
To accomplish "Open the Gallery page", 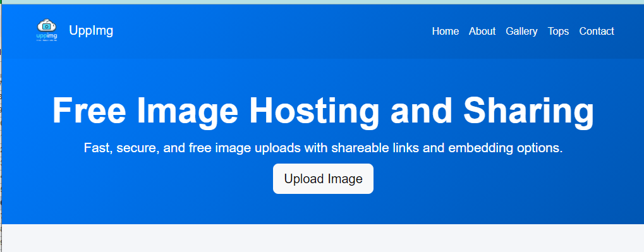I will coord(521,31).
